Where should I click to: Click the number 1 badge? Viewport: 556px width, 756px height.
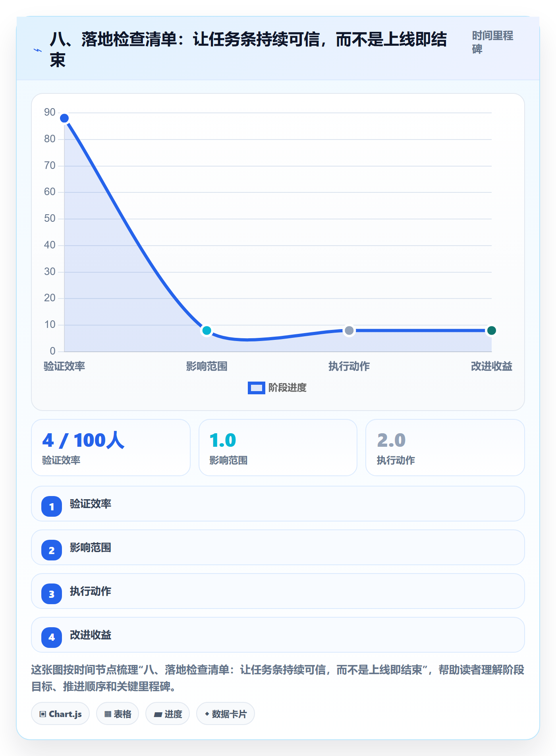coord(52,506)
